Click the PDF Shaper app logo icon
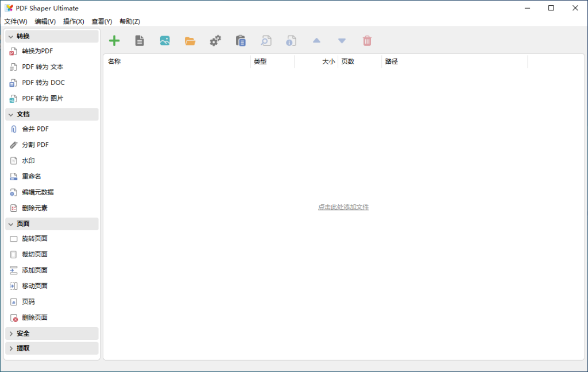Image resolution: width=588 pixels, height=372 pixels. click(x=9, y=8)
